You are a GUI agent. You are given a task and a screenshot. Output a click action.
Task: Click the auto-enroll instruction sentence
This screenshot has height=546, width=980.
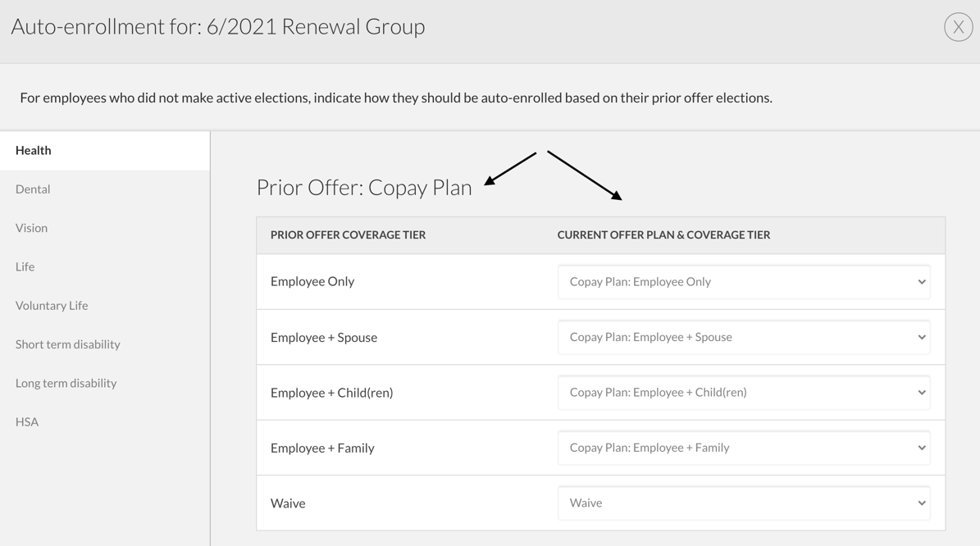tap(396, 98)
